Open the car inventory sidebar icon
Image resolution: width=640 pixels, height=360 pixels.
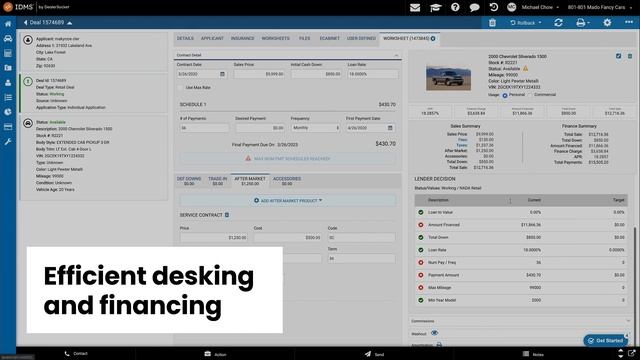click(x=8, y=39)
